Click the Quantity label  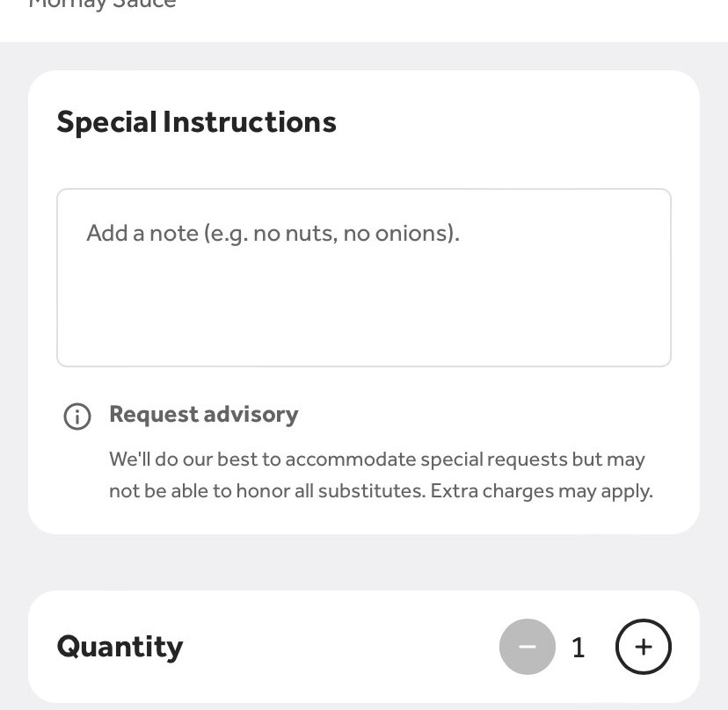pyautogui.click(x=120, y=648)
